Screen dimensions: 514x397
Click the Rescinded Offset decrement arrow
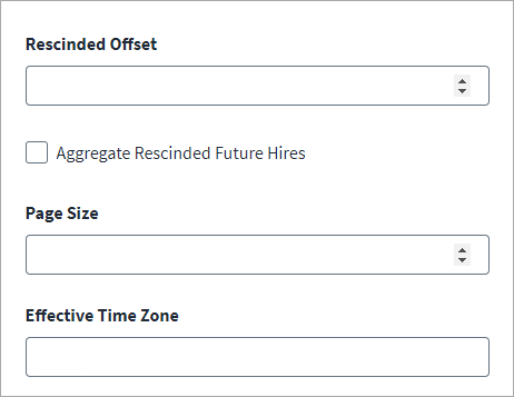[x=462, y=91]
